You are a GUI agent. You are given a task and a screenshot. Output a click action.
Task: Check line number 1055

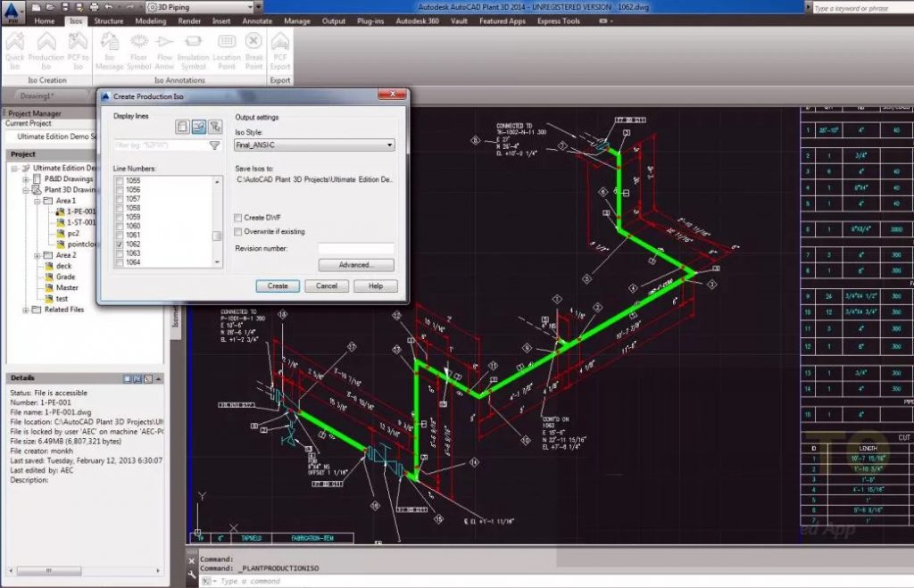(x=120, y=180)
